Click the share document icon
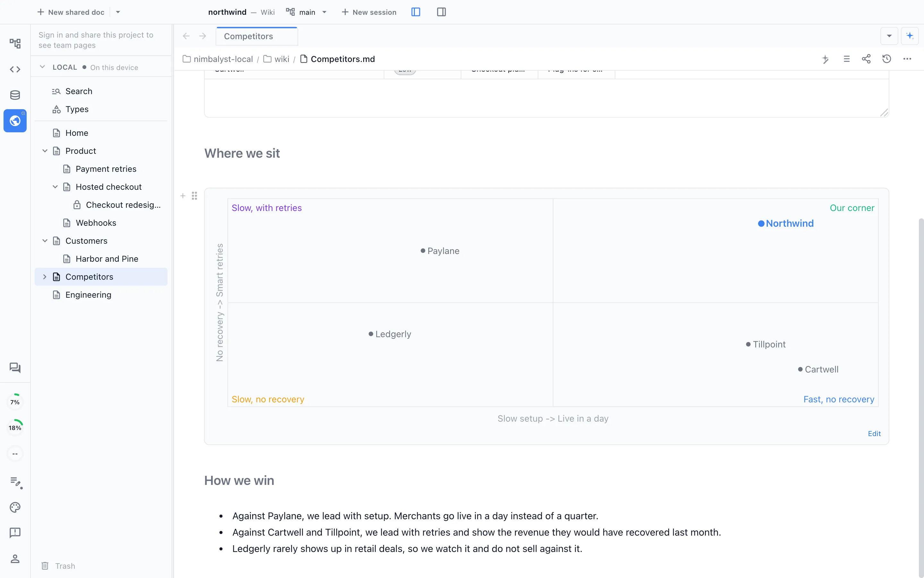Image resolution: width=924 pixels, height=578 pixels. [x=866, y=59]
